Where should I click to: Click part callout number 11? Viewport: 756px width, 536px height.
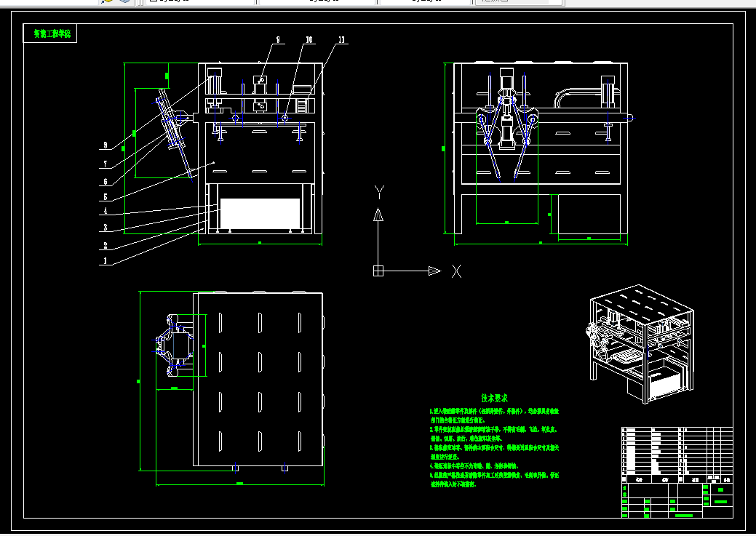coord(342,40)
